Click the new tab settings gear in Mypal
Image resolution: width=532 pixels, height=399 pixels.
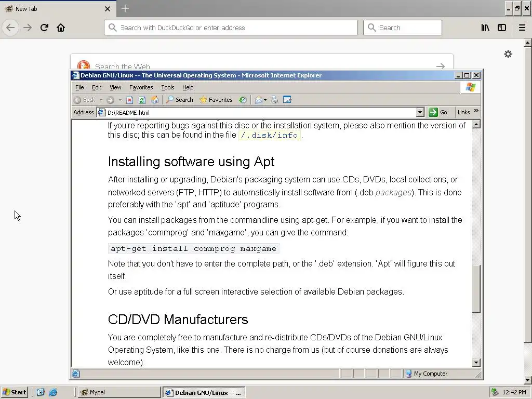coord(508,54)
